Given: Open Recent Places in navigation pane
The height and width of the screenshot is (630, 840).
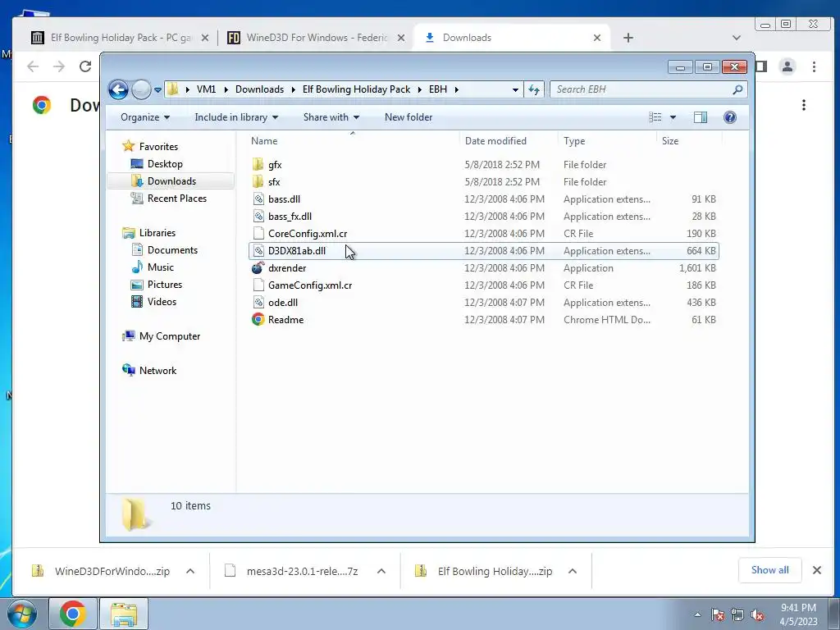Looking at the screenshot, I should click(177, 199).
